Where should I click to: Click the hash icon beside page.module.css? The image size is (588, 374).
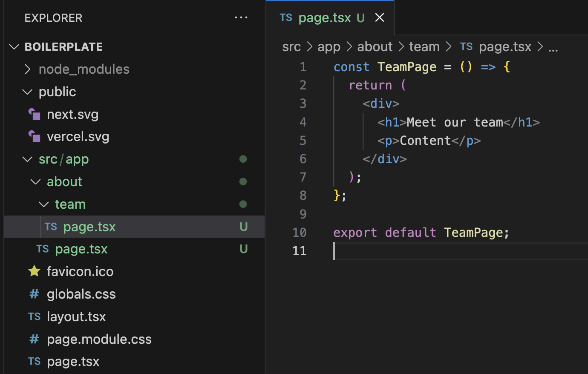[x=34, y=339]
